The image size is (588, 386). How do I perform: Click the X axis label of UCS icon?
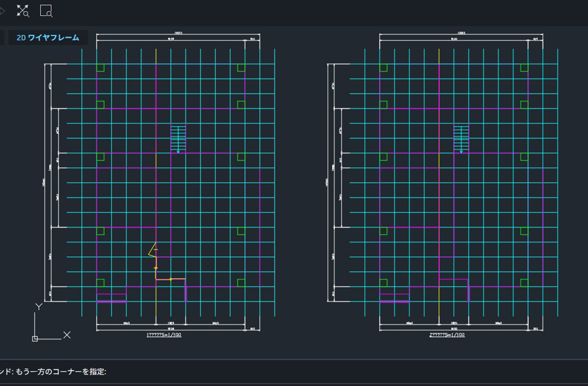click(x=67, y=335)
